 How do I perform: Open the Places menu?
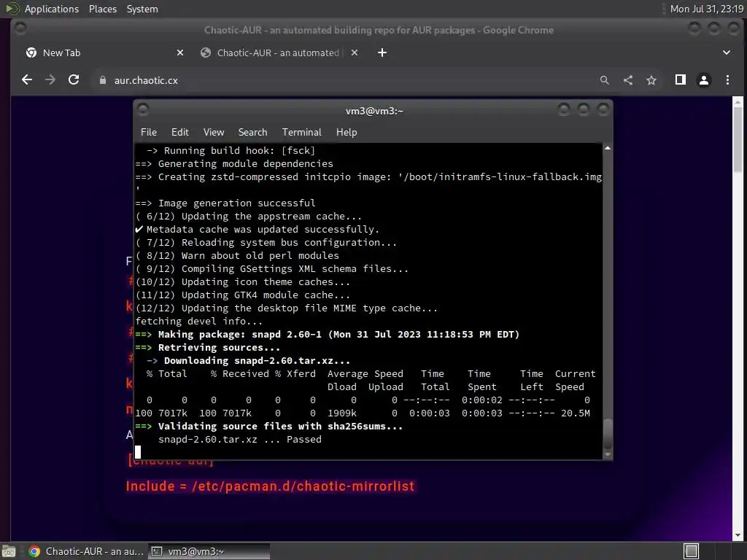click(102, 9)
